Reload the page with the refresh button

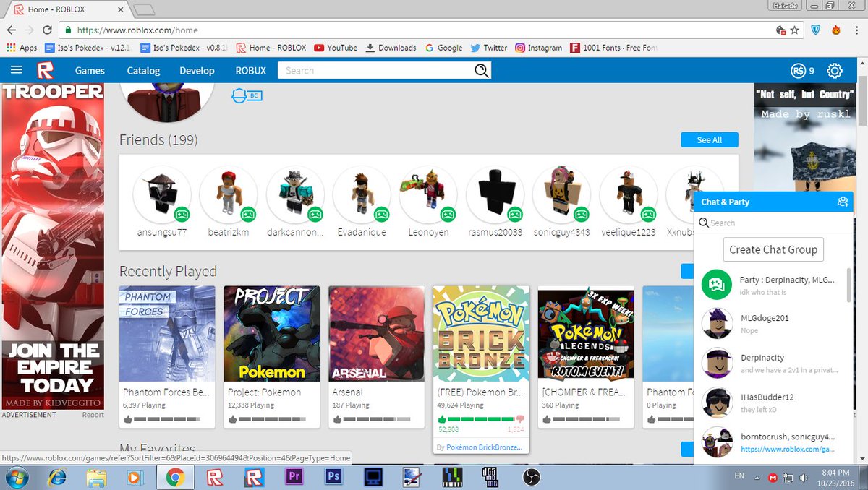pos(47,30)
